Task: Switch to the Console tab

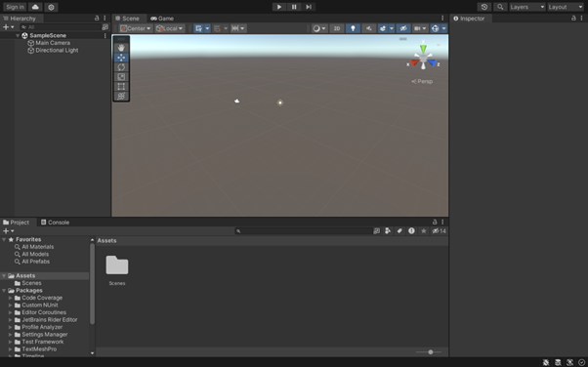Action: click(x=55, y=223)
